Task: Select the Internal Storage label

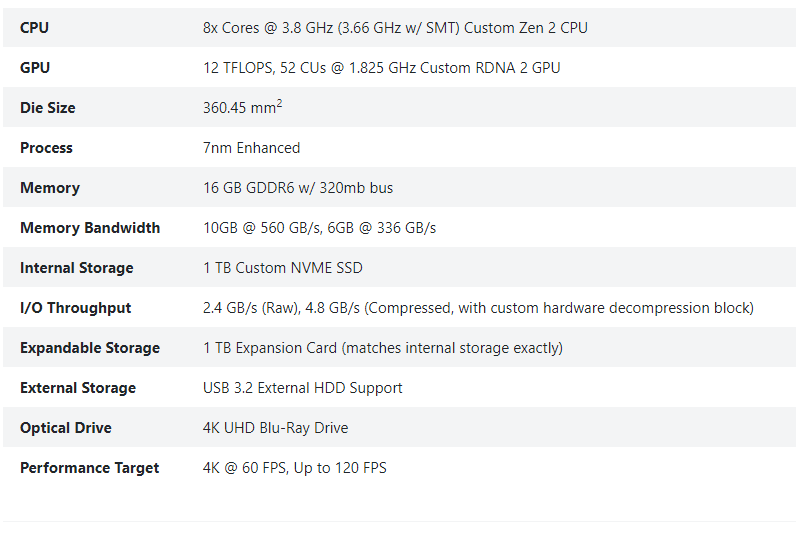Action: point(77,268)
